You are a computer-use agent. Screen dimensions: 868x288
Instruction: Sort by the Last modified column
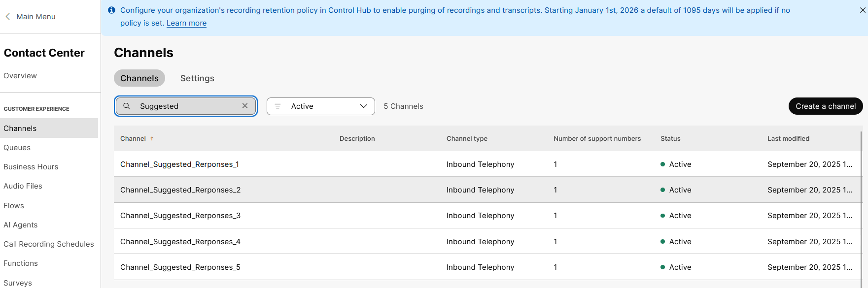788,139
